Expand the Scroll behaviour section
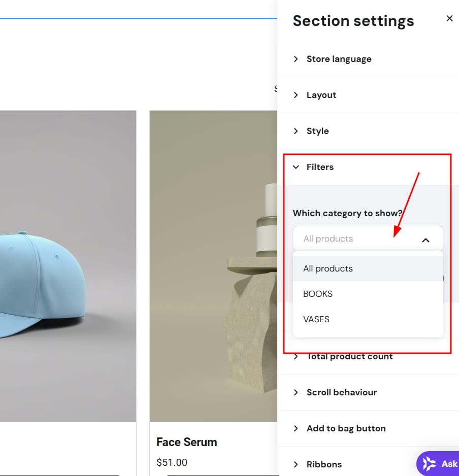 click(341, 392)
